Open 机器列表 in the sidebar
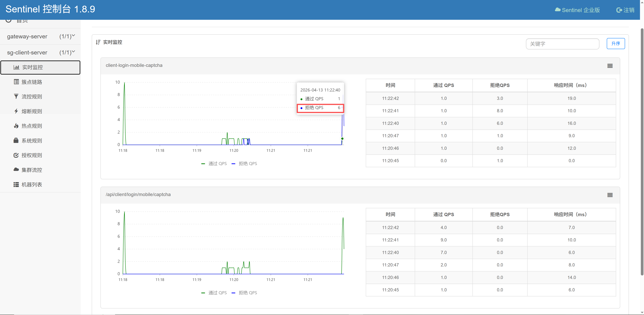 32,185
